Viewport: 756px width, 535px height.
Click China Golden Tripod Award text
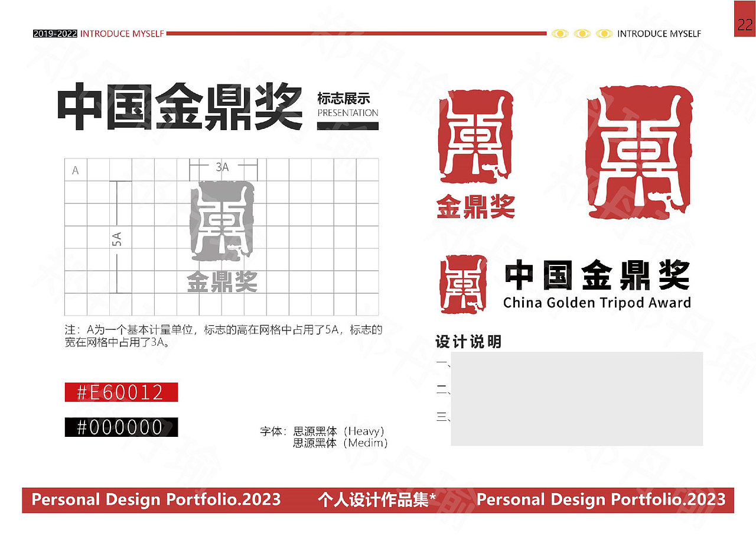(597, 303)
